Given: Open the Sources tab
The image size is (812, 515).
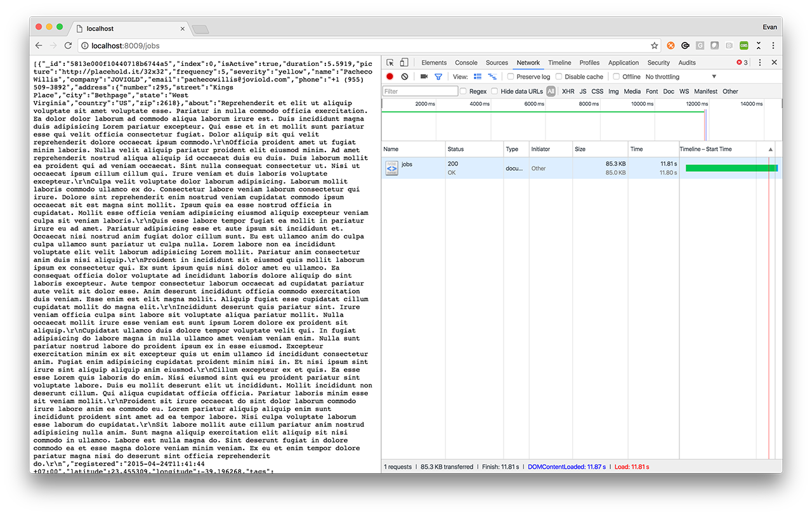Looking at the screenshot, I should [497, 63].
